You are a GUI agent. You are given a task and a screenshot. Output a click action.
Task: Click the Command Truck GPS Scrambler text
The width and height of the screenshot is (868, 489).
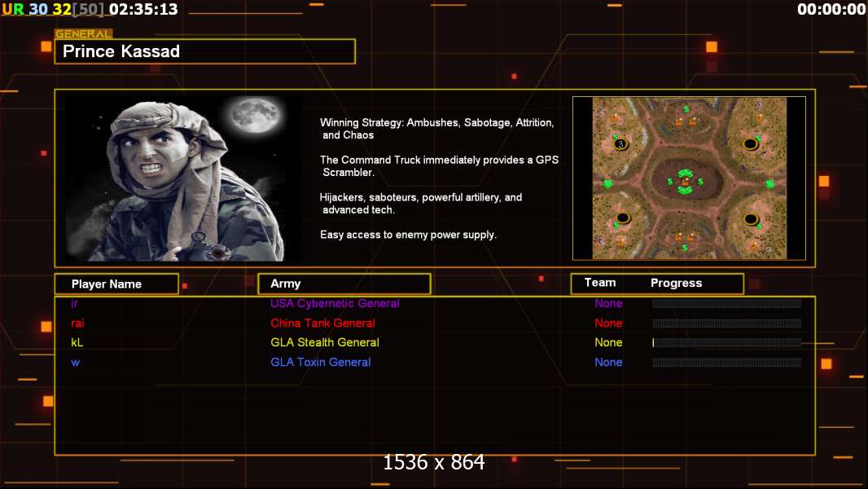click(439, 165)
